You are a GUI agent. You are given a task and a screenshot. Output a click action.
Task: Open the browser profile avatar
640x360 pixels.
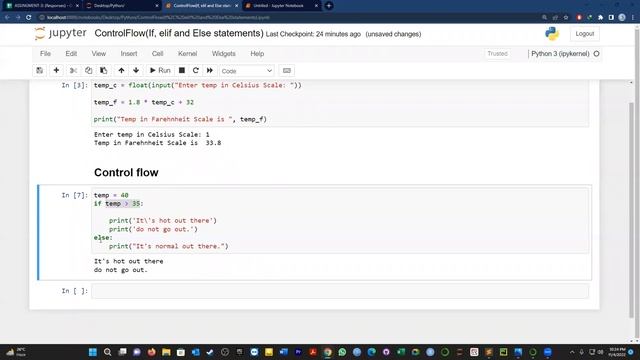[x=622, y=18]
